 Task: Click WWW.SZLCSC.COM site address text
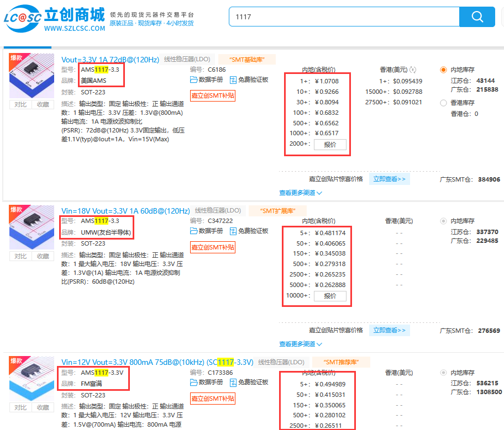(x=75, y=29)
